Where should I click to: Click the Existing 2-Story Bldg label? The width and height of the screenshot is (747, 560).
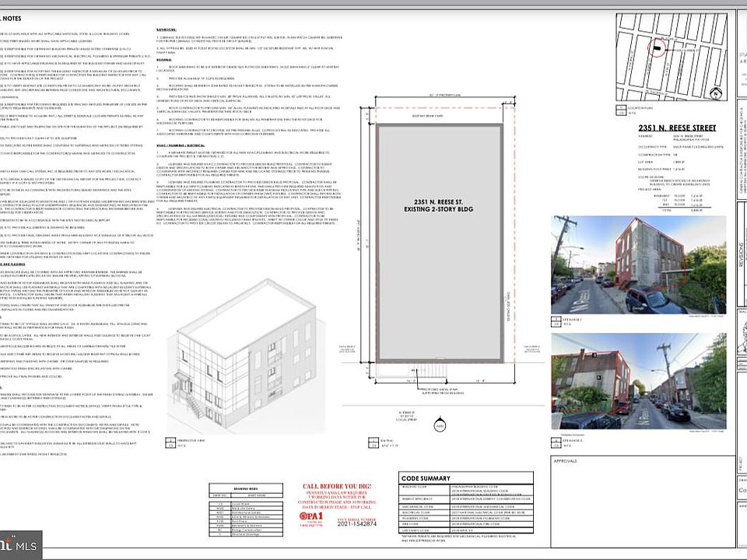click(x=439, y=209)
